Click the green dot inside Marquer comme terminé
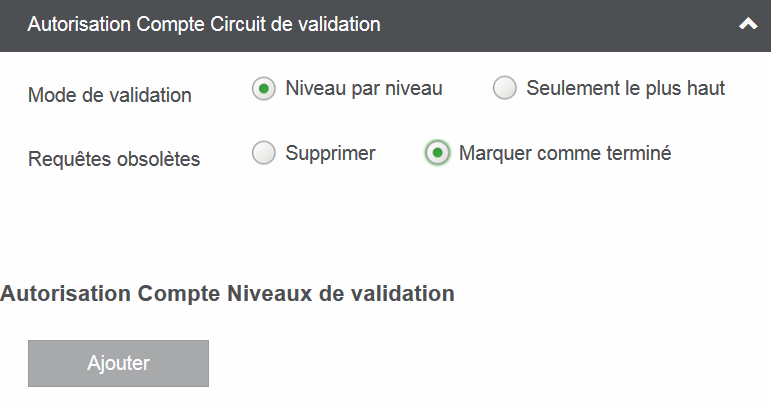The width and height of the screenshot is (771, 404). click(x=437, y=154)
